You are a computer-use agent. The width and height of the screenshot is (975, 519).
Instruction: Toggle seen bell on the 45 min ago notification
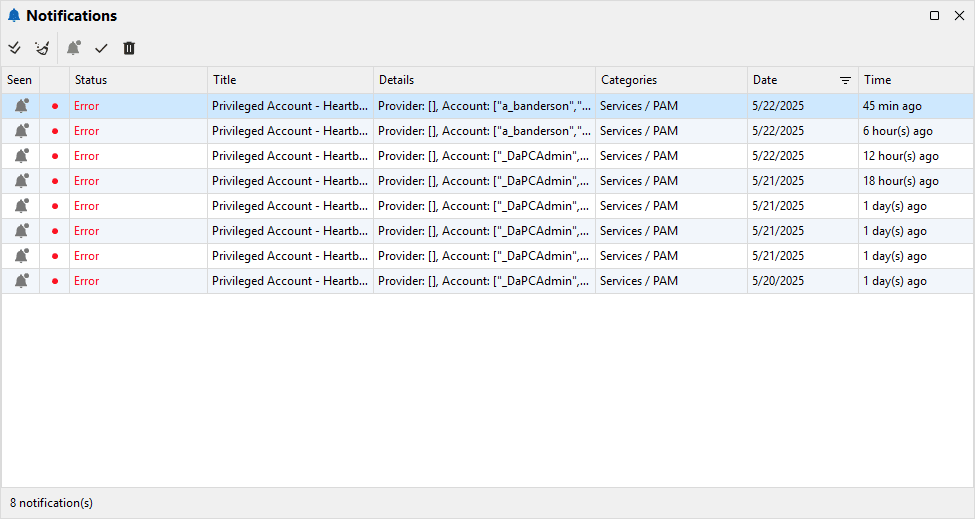tap(21, 105)
